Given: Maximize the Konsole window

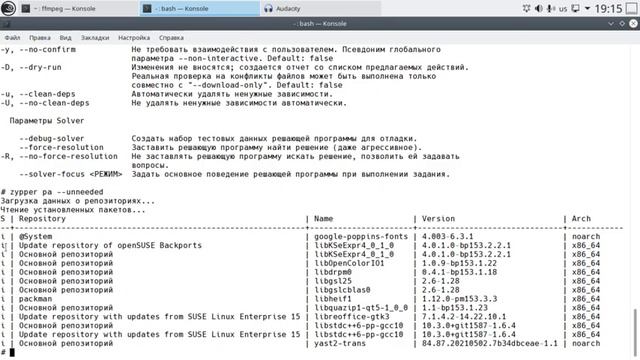Looking at the screenshot, I should [622, 24].
